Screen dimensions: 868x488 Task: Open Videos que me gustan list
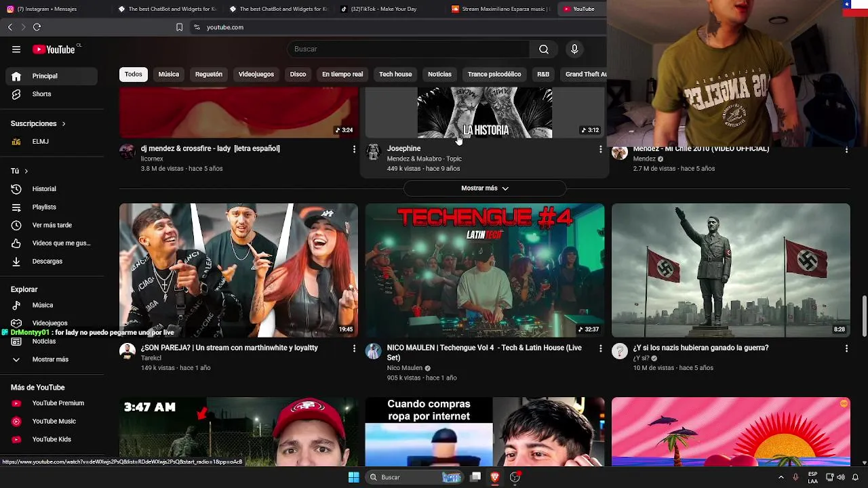point(52,243)
